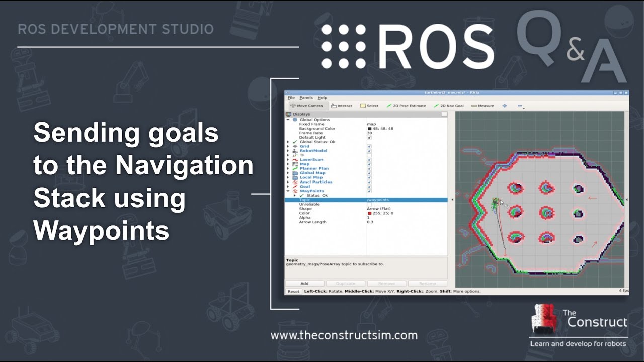Viewport: 644px width, 362px height.
Task: Select the Move Camera tool
Action: [x=309, y=106]
